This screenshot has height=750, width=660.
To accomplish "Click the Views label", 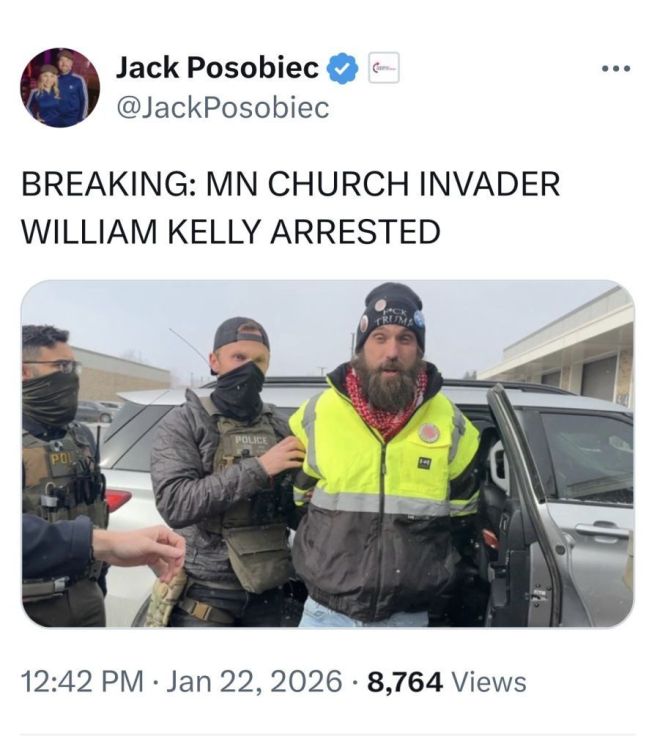I will click(488, 681).
